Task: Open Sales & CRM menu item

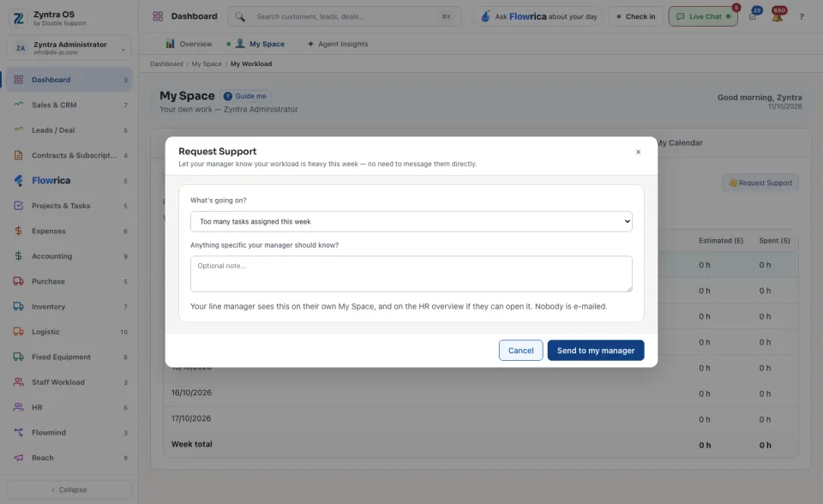Action: 69,105
